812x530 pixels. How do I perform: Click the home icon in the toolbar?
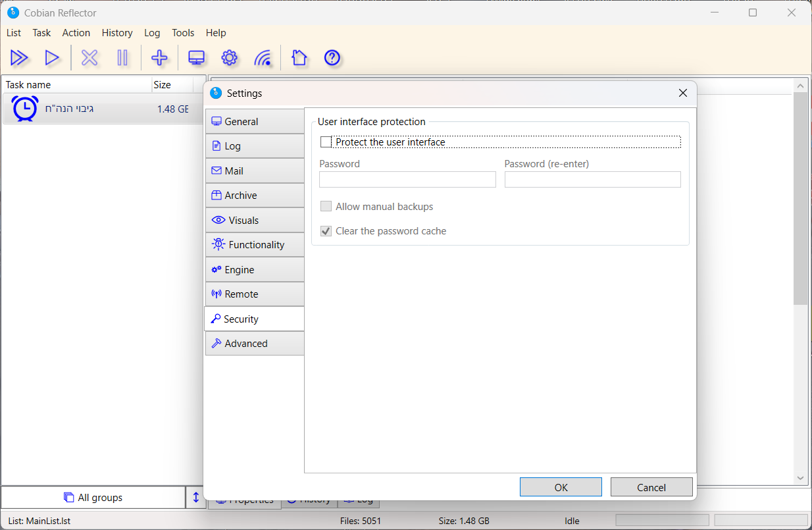tap(299, 58)
